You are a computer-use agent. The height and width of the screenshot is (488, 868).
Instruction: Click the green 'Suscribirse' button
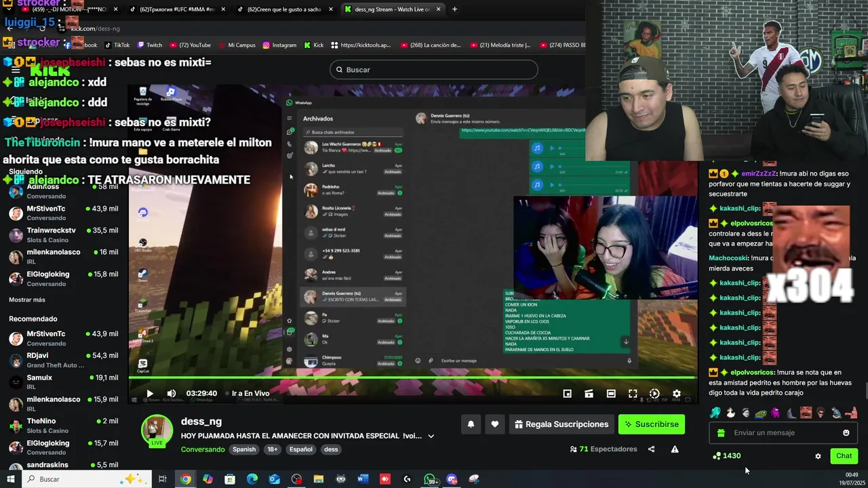[x=652, y=424]
